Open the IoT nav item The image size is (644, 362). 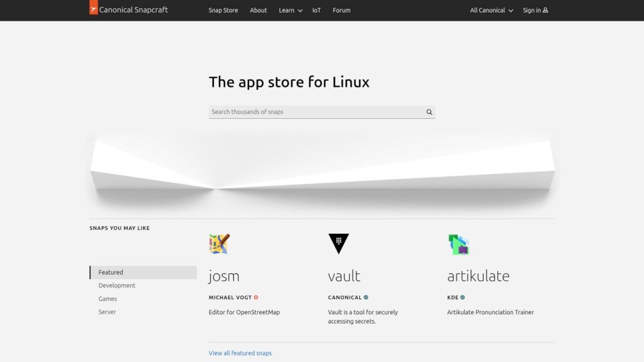point(316,10)
